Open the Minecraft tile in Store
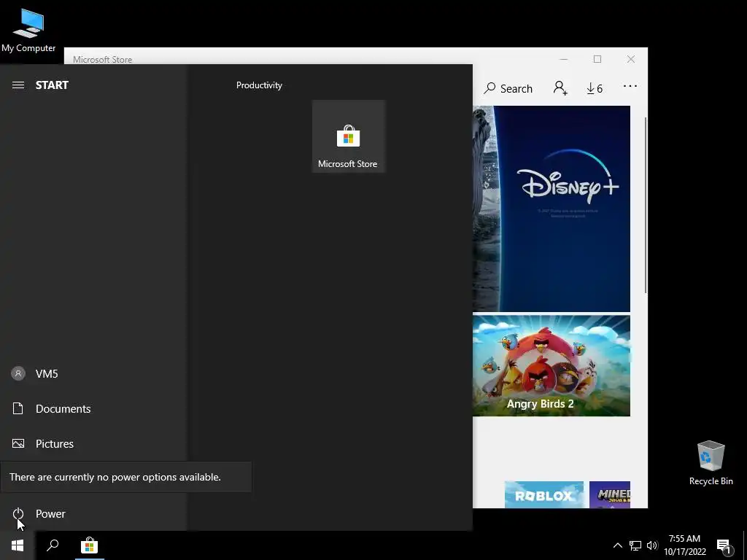Viewport: 747px width, 560px height. tap(610, 495)
